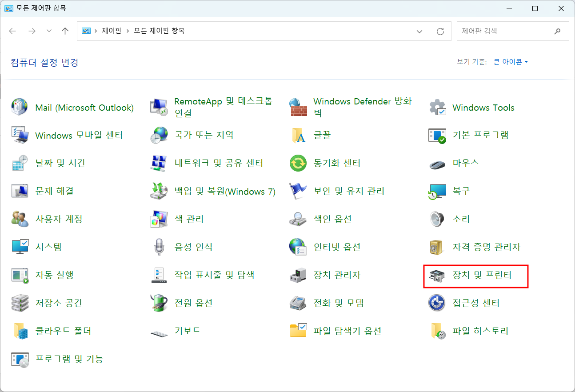Screen dimensions: 575x392
Task: Open the 장치 관리자 text link
Action: 337,275
